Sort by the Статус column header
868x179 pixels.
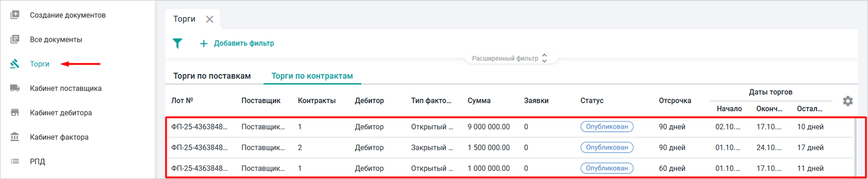pos(592,101)
